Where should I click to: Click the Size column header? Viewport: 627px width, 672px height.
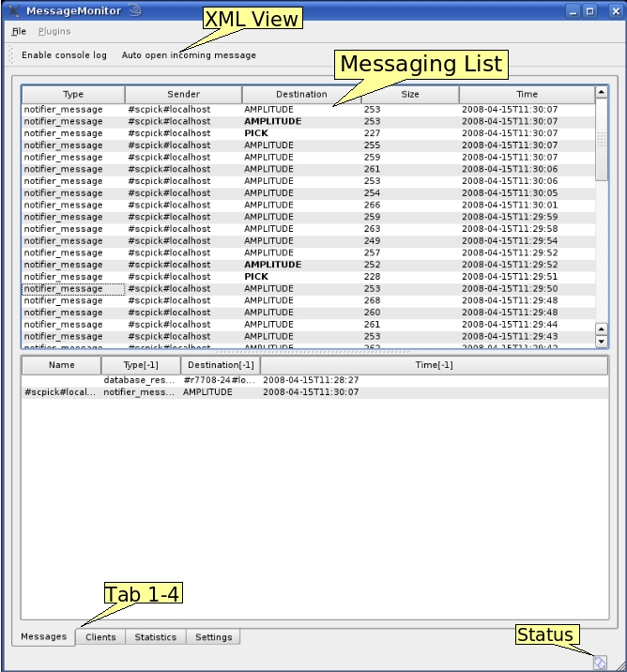(x=410, y=95)
